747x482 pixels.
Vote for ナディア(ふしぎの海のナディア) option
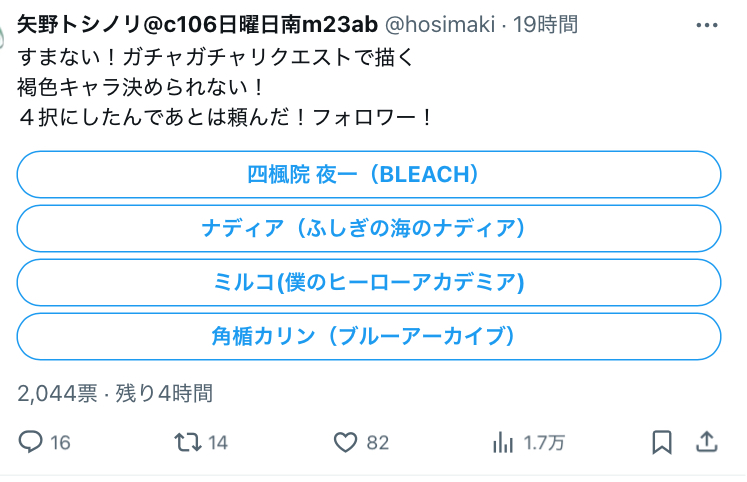pyautogui.click(x=369, y=228)
